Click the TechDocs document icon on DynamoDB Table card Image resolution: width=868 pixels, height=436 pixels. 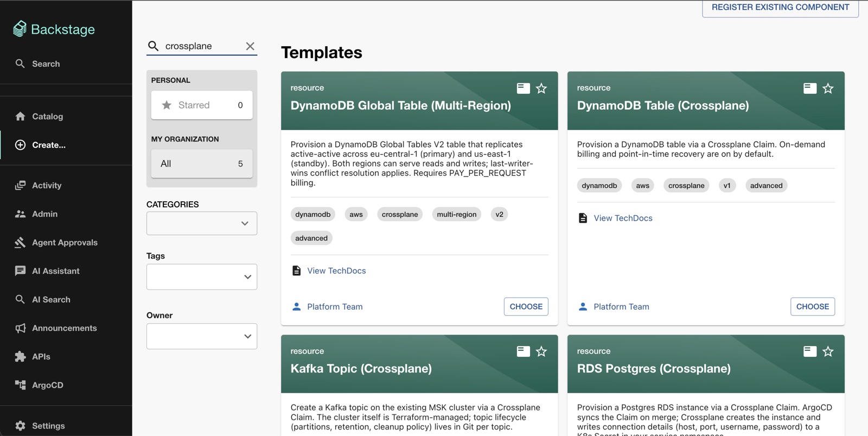pos(583,218)
